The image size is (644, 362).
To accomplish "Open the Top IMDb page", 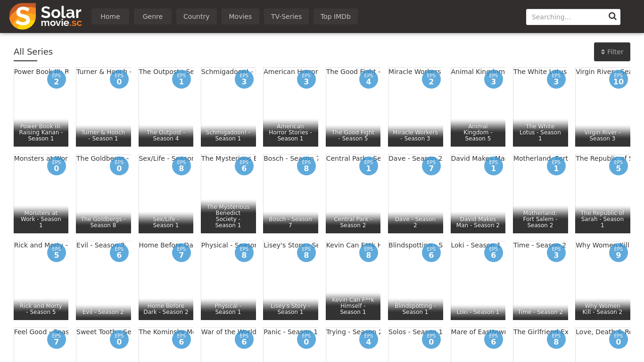I will click(x=335, y=16).
